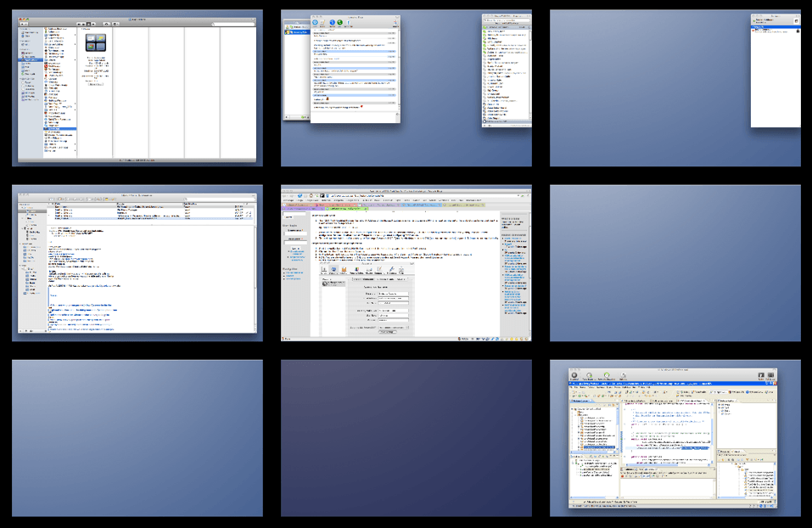Open the chat conversation window in the top-middle space

354,68
